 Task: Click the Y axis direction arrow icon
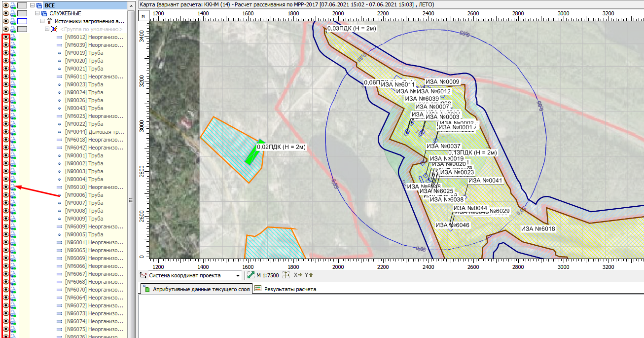(x=309, y=275)
